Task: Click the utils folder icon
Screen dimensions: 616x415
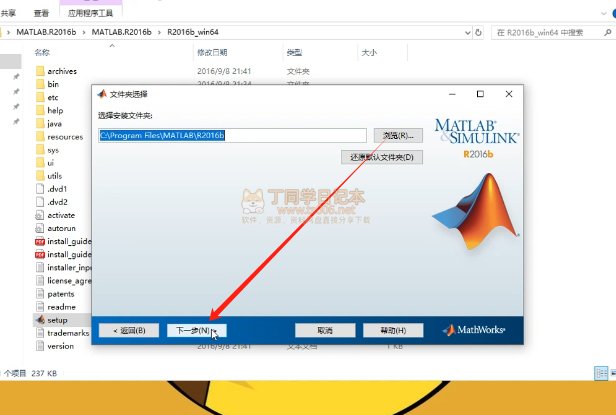Action: click(40, 176)
